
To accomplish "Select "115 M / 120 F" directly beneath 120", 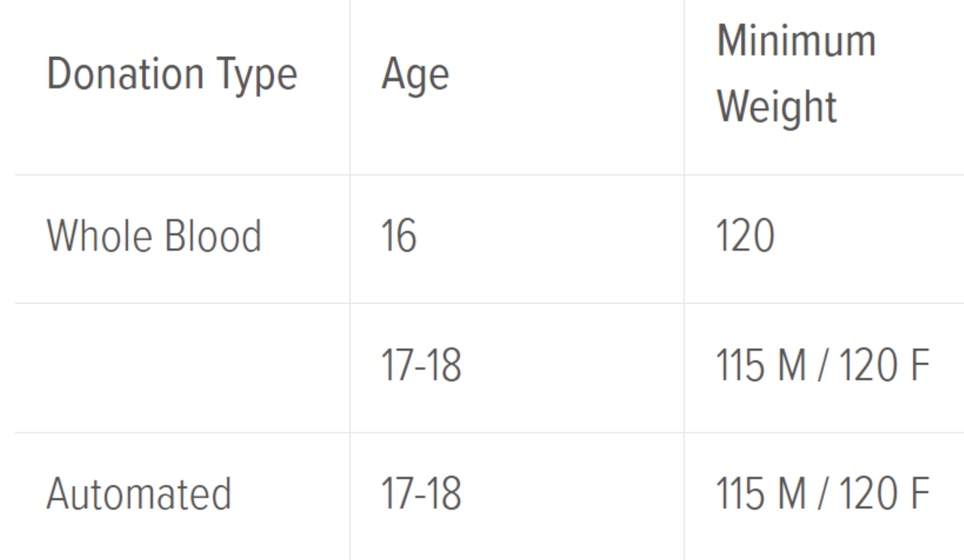I will 823,365.
